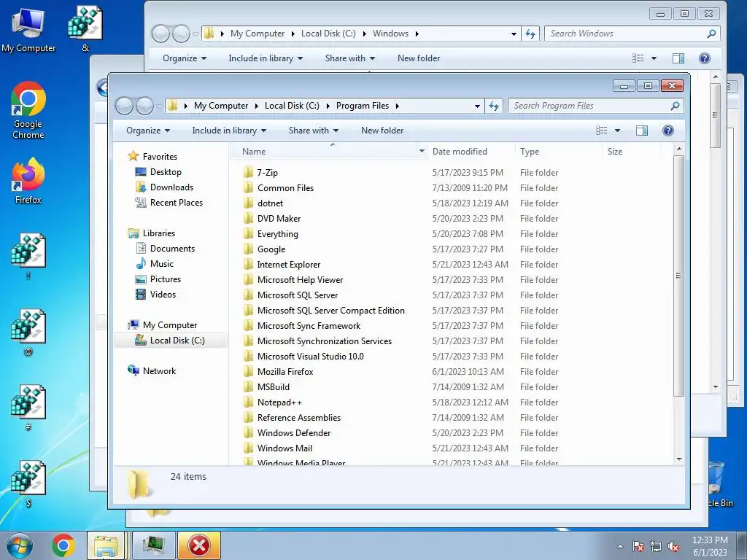Open Include in library menu in Program Files window
The width and height of the screenshot is (747, 560).
coord(229,131)
